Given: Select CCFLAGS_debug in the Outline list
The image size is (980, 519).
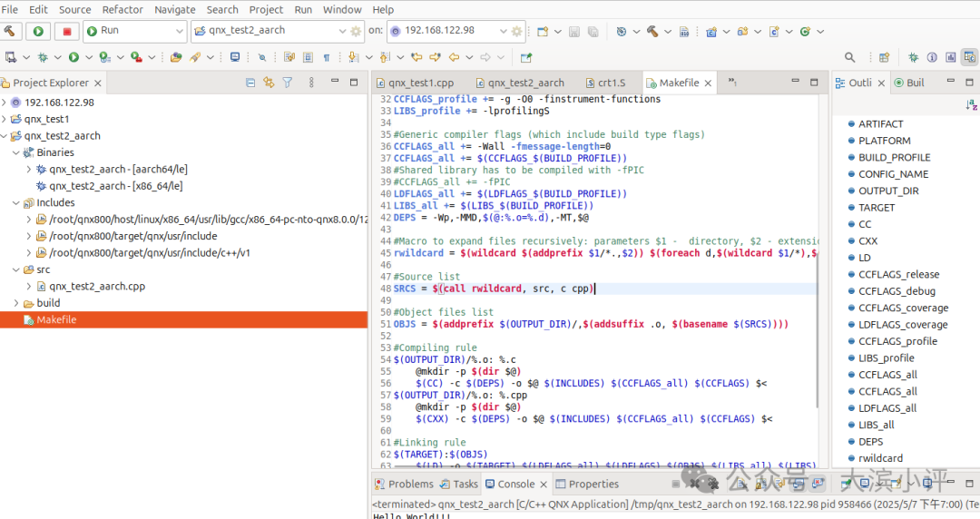Looking at the screenshot, I should tap(897, 291).
